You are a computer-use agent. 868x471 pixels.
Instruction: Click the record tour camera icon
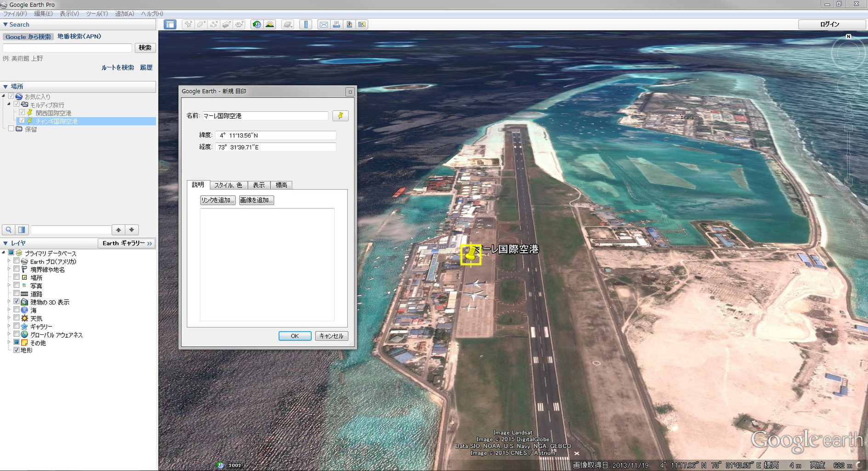click(x=240, y=24)
